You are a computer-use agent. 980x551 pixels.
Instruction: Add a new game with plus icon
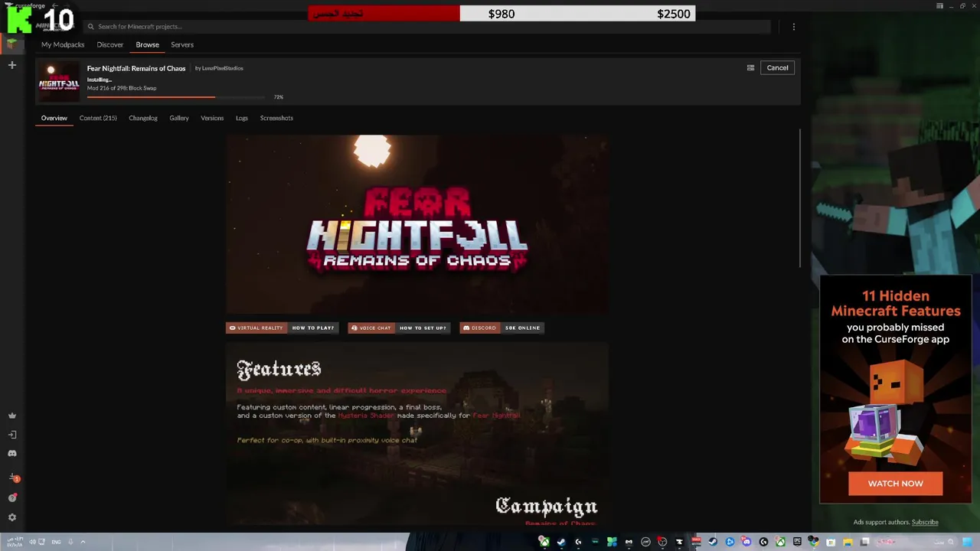(11, 65)
